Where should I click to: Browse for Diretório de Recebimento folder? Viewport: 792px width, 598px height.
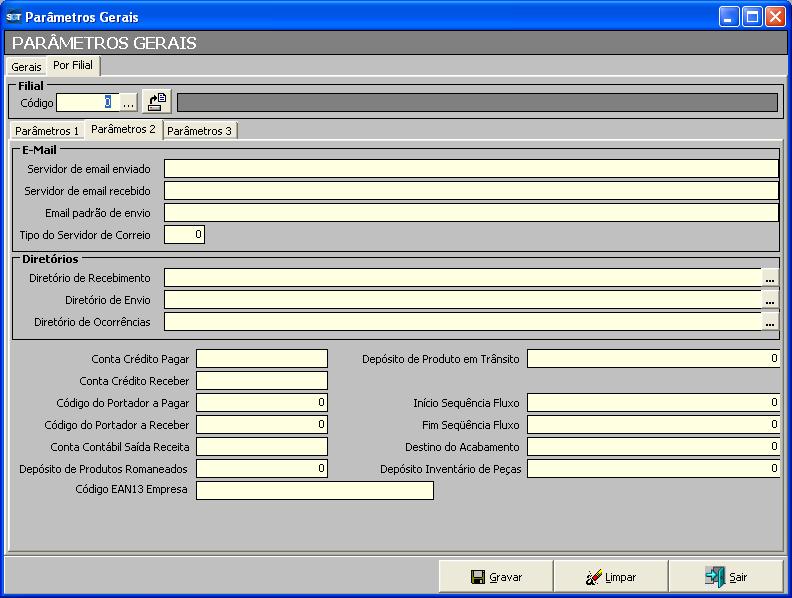point(770,278)
